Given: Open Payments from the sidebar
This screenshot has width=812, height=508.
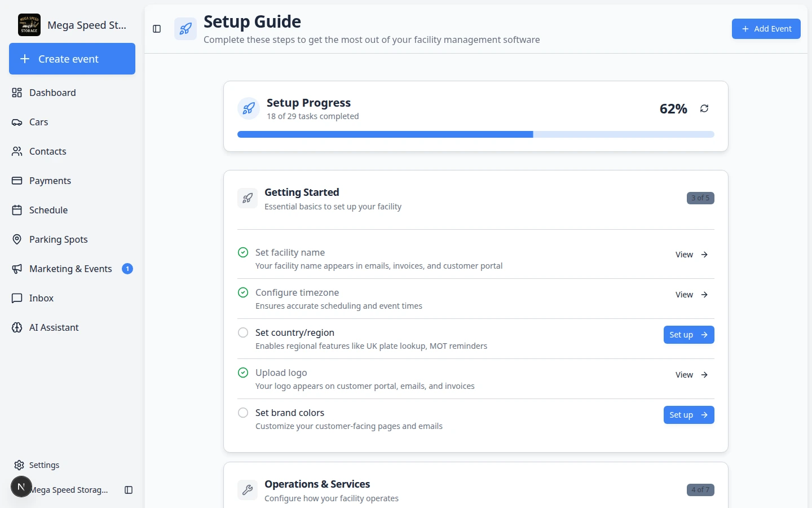Looking at the screenshot, I should 72,181.
